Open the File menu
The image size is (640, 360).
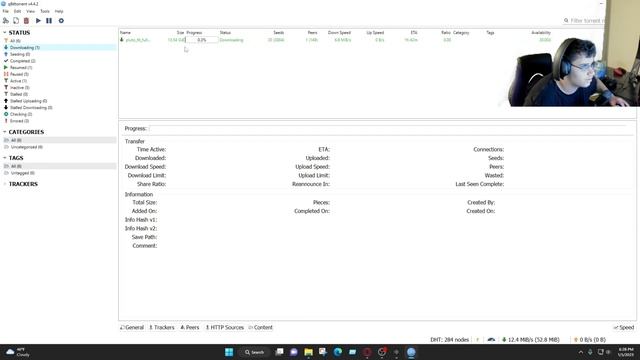[5, 11]
